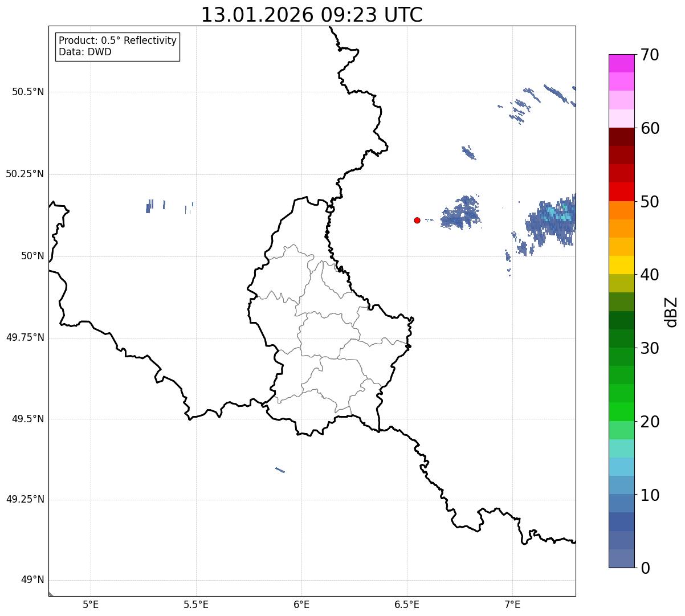Click the 49.25°N latitude axis label

point(25,500)
